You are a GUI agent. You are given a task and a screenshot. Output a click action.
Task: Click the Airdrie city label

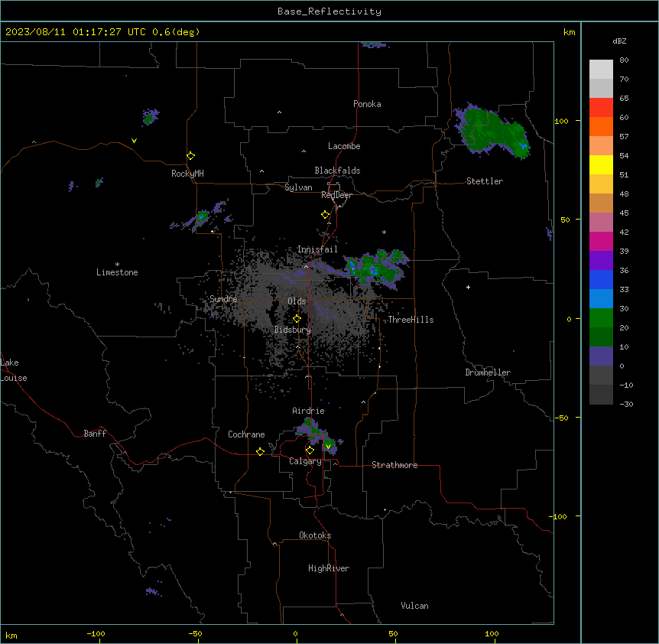tap(308, 411)
